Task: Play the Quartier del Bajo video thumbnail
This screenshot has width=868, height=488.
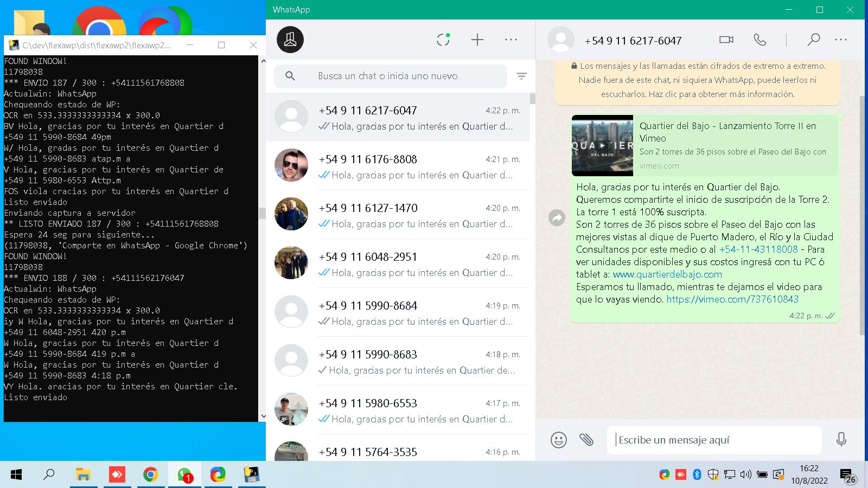Action: tap(602, 145)
